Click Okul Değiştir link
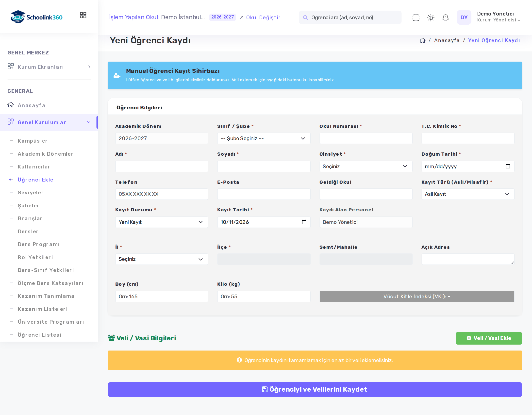This screenshot has width=532, height=415. [x=260, y=17]
